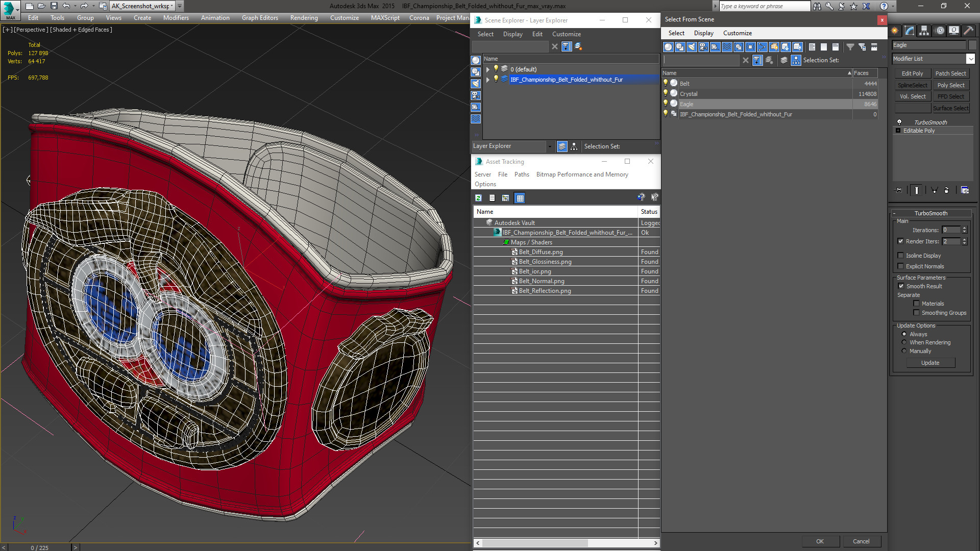This screenshot has width=980, height=551.
Task: Select Manually update radio button
Action: click(904, 351)
